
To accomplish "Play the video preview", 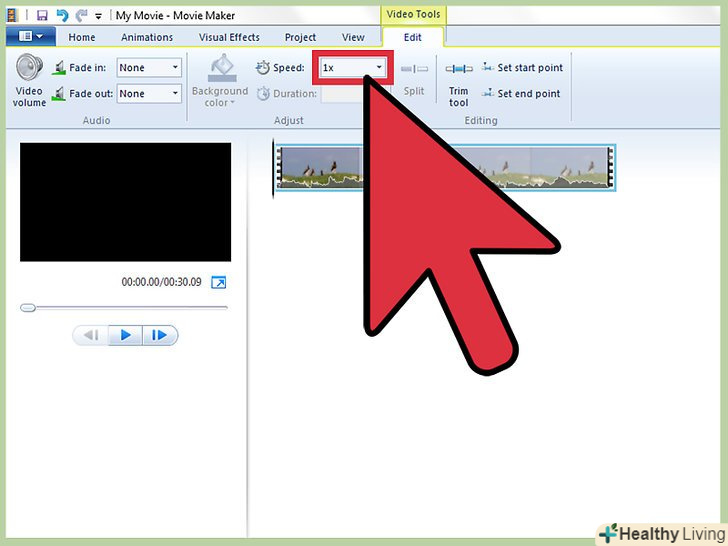I will [x=125, y=335].
